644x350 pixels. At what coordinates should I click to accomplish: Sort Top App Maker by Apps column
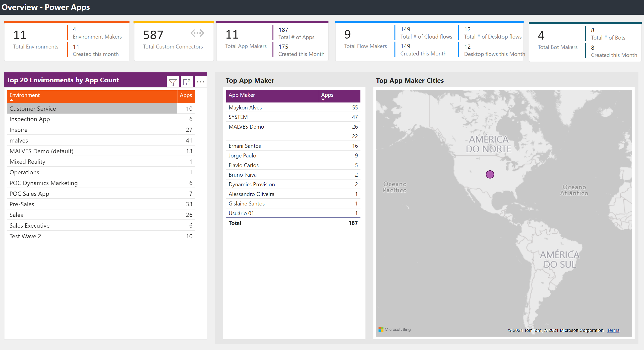(327, 95)
